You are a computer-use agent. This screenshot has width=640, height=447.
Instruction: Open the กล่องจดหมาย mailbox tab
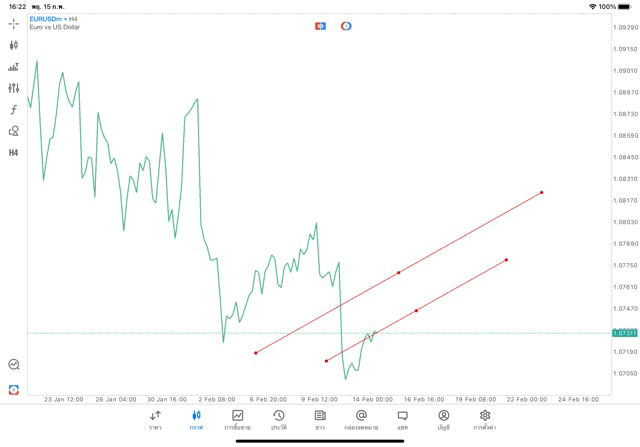tap(361, 419)
